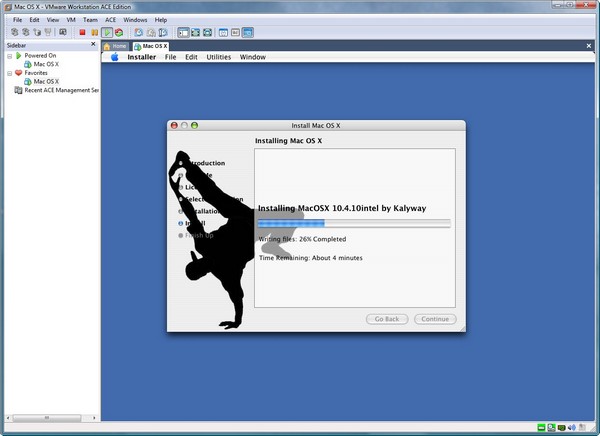Collapse the Favorites tree node
This screenshot has width=600, height=436.
(x=10, y=73)
